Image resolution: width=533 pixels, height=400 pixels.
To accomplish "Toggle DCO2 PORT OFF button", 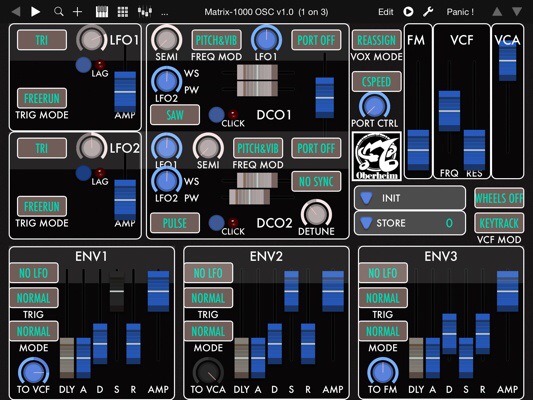I will 316,148.
